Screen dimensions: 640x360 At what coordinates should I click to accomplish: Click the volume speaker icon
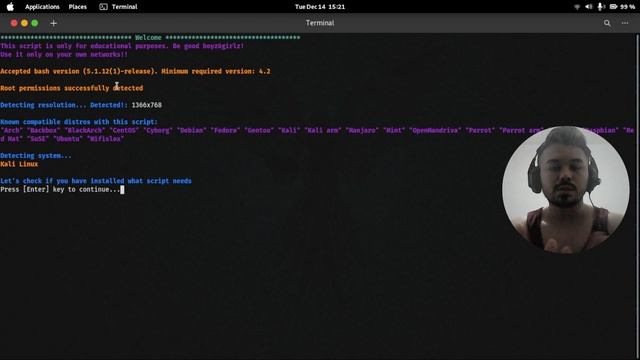coord(589,7)
